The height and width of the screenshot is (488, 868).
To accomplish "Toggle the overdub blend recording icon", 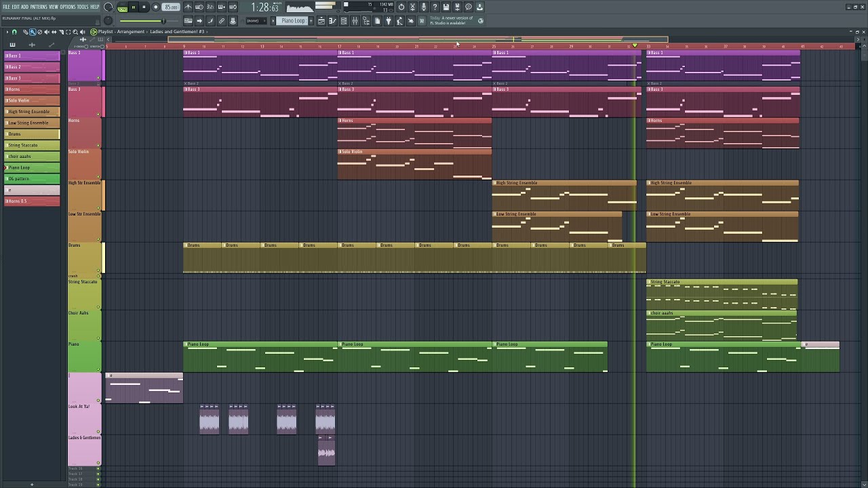I will pyautogui.click(x=222, y=7).
